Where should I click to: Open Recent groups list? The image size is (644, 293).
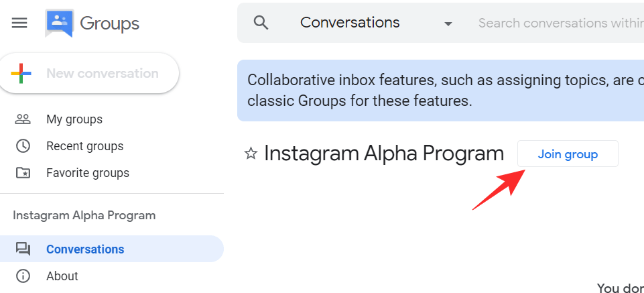point(84,146)
